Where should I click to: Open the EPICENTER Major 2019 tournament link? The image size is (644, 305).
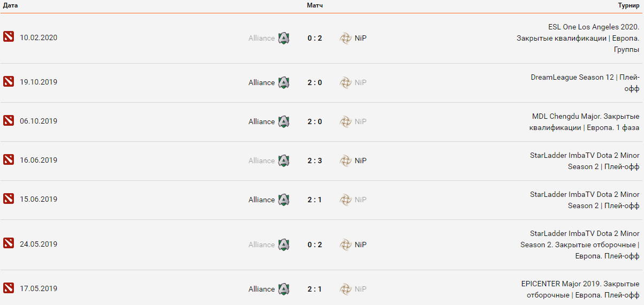[x=580, y=289]
